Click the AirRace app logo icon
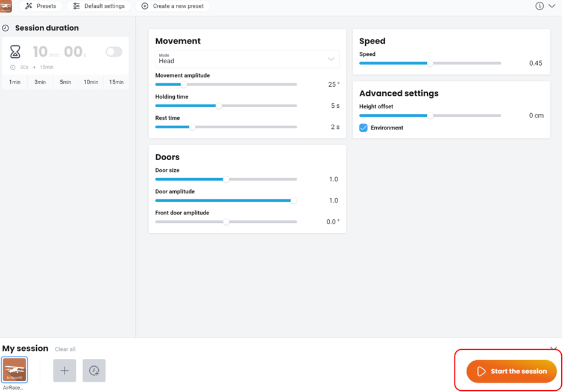Viewport: 563px width, 392px height. pos(6,6)
